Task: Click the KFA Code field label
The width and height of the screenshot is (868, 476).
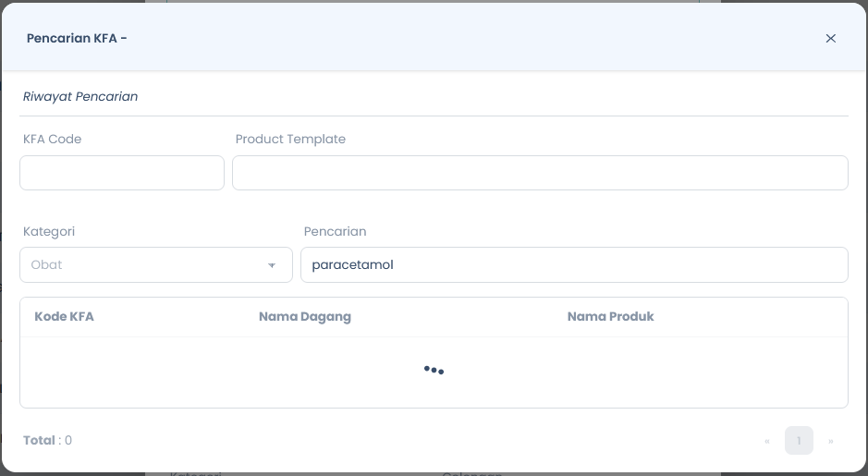Action: tap(52, 139)
